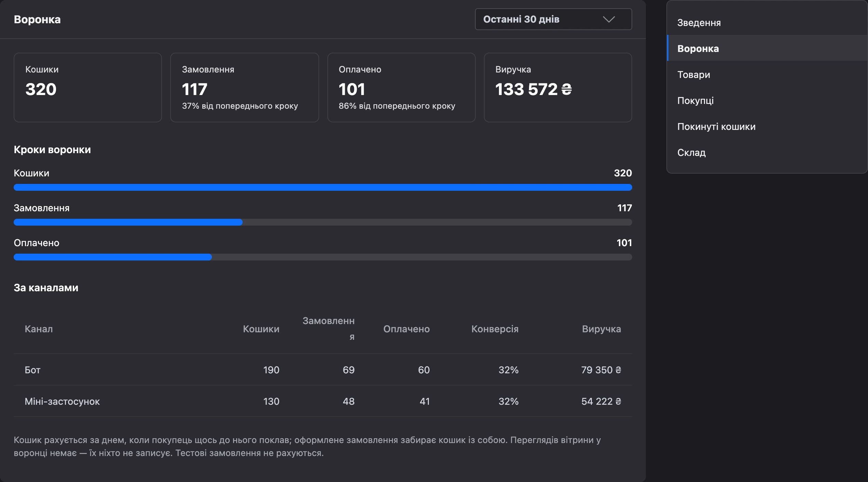Click the Конверсія column header

494,329
